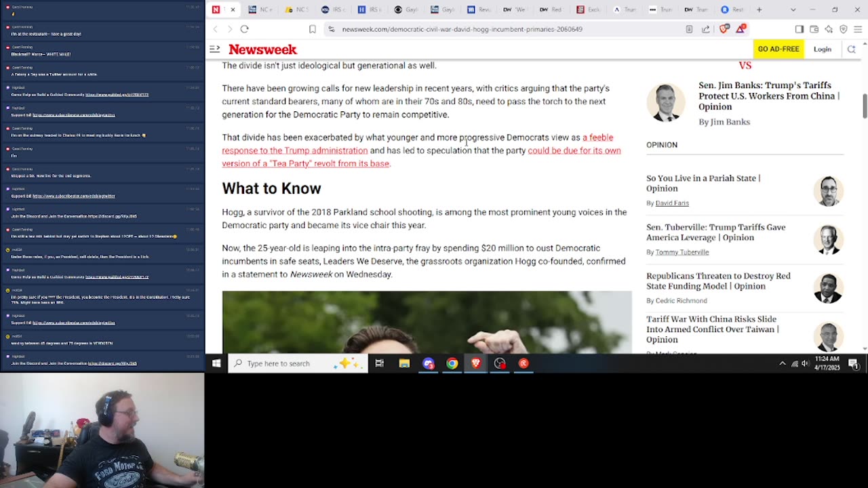
Task: Open 'Tariff War With China Risks' article
Action: click(712, 329)
